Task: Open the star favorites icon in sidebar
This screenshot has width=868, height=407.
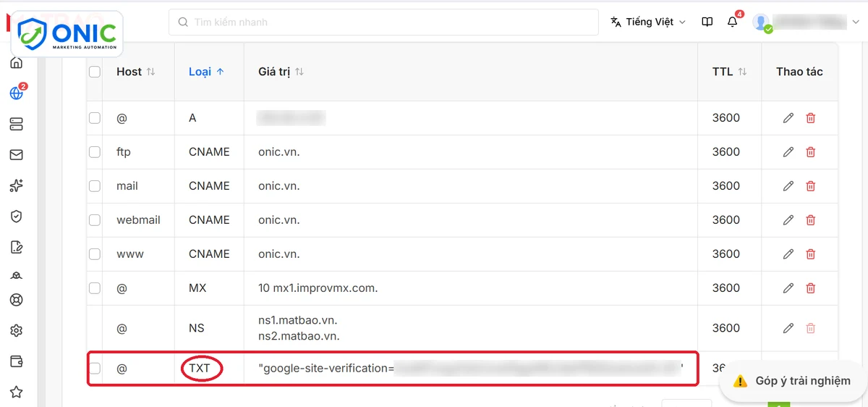Action: pyautogui.click(x=16, y=392)
